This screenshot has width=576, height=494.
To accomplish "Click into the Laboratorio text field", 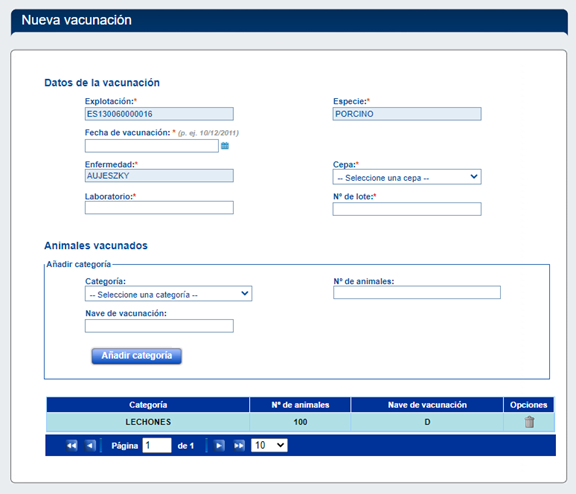I will 159,208.
